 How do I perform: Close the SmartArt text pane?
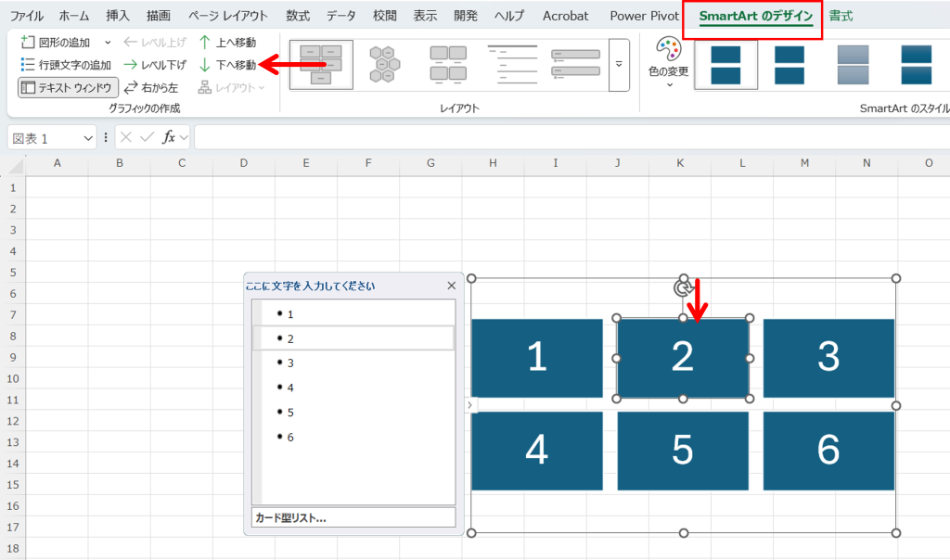[x=452, y=286]
